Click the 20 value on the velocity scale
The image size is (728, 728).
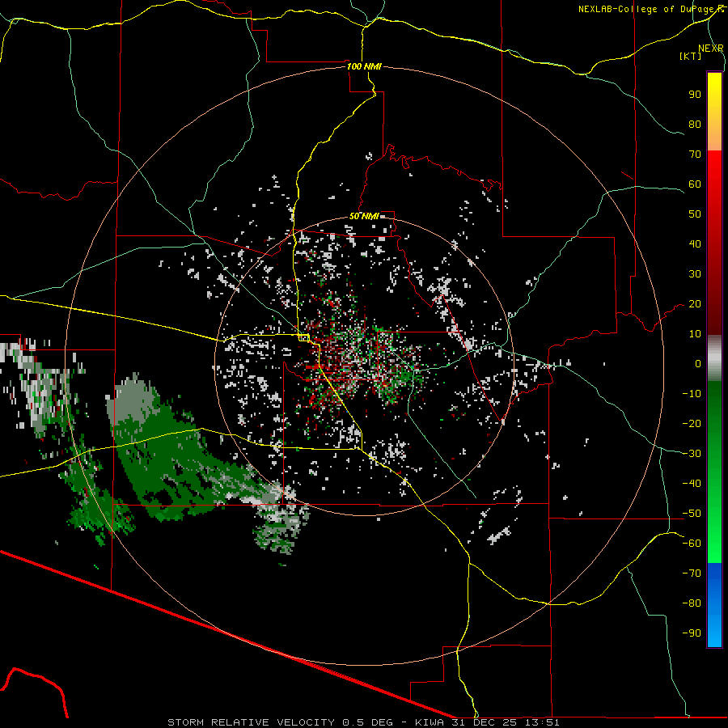695,304
